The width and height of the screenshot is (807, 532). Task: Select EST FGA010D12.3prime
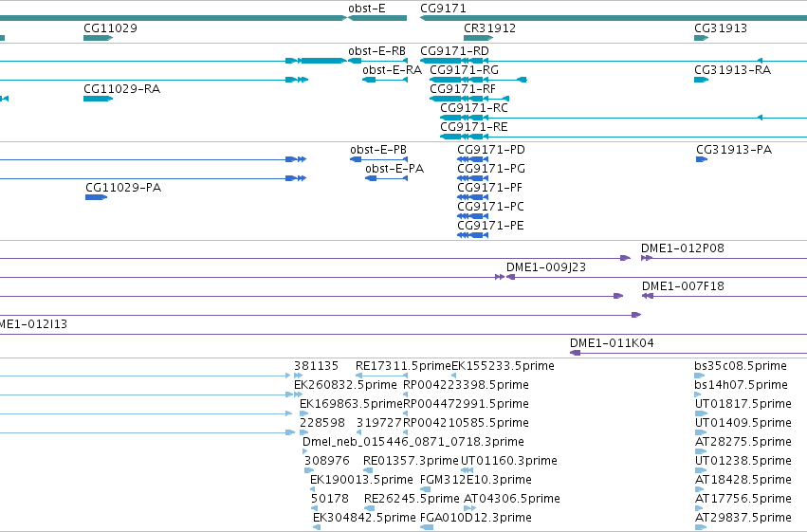(x=475, y=518)
